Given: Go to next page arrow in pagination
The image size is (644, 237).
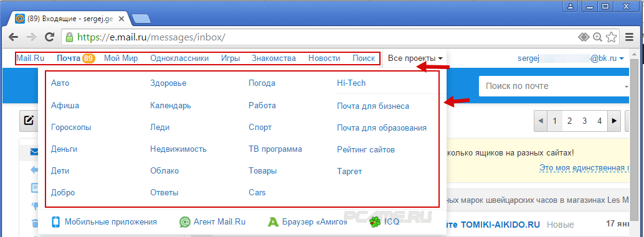Looking at the screenshot, I should tap(614, 121).
